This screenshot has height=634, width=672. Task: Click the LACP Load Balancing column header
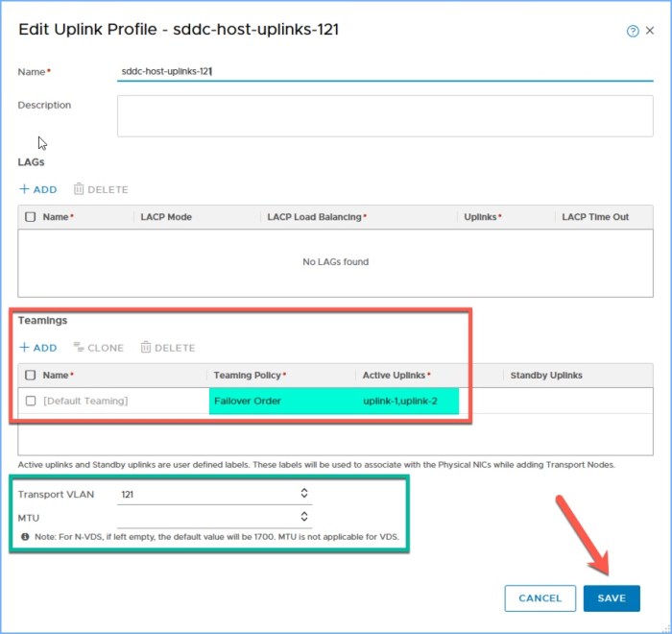pos(317,217)
